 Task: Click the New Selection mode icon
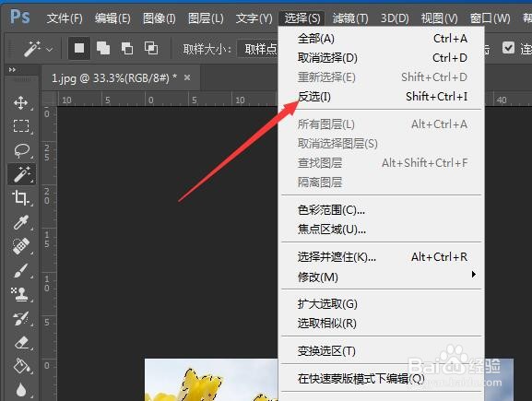[79, 49]
